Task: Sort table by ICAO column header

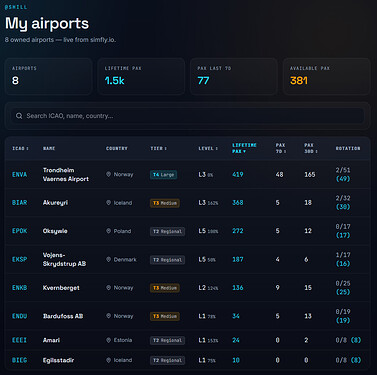Action: 20,148
